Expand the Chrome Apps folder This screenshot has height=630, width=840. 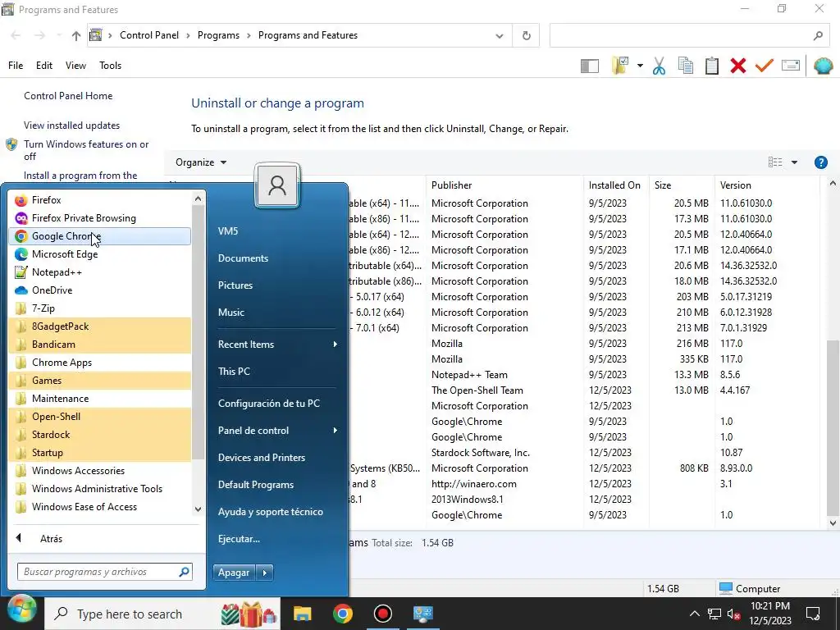99,363
